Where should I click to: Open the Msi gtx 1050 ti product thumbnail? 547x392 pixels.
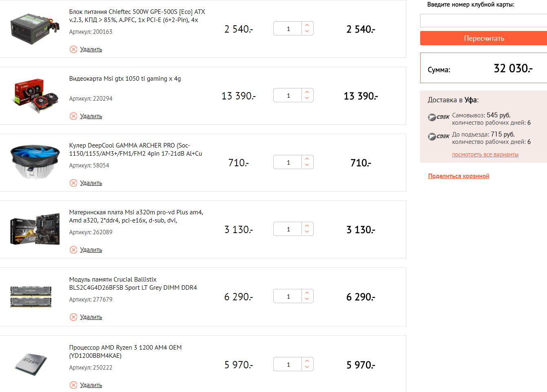(35, 95)
